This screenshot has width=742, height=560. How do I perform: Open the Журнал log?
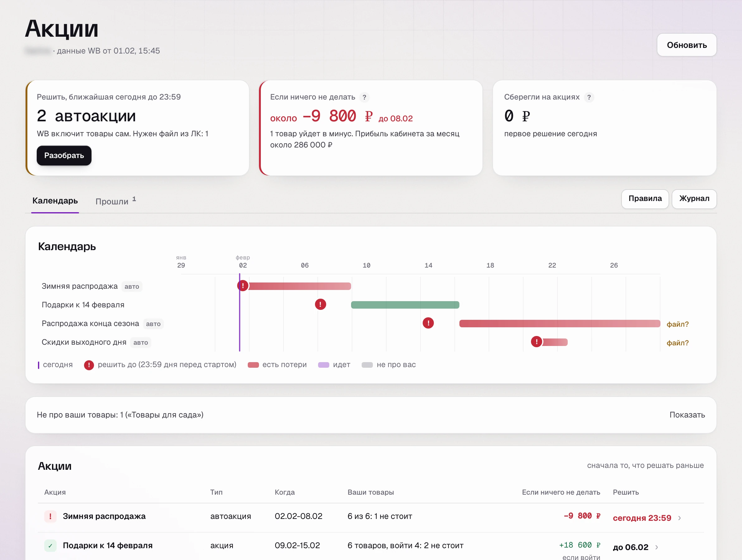coord(694,198)
